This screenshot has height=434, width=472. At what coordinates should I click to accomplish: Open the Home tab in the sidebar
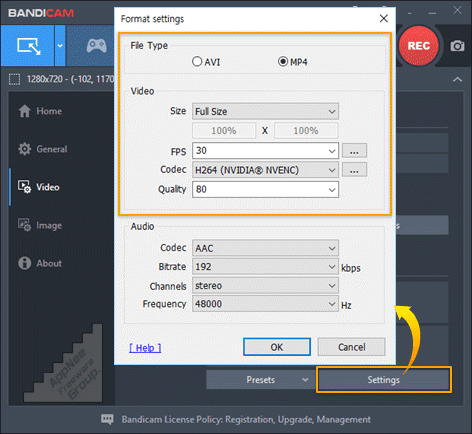click(x=49, y=111)
